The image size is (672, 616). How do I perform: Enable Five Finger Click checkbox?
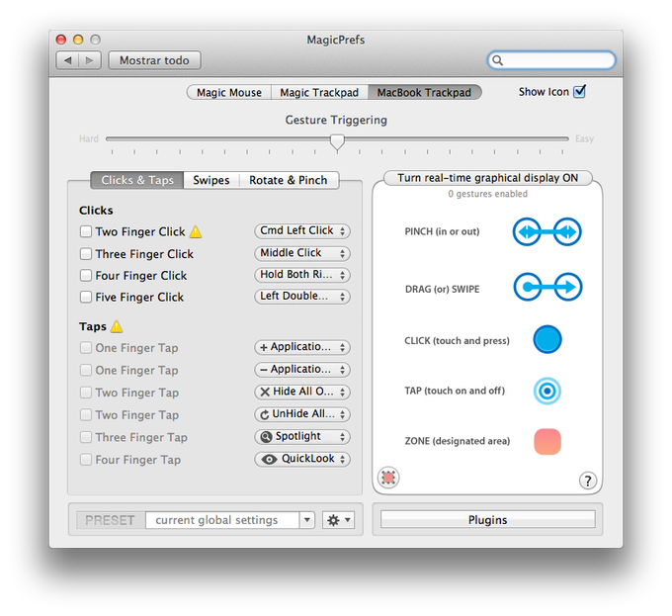click(x=86, y=297)
